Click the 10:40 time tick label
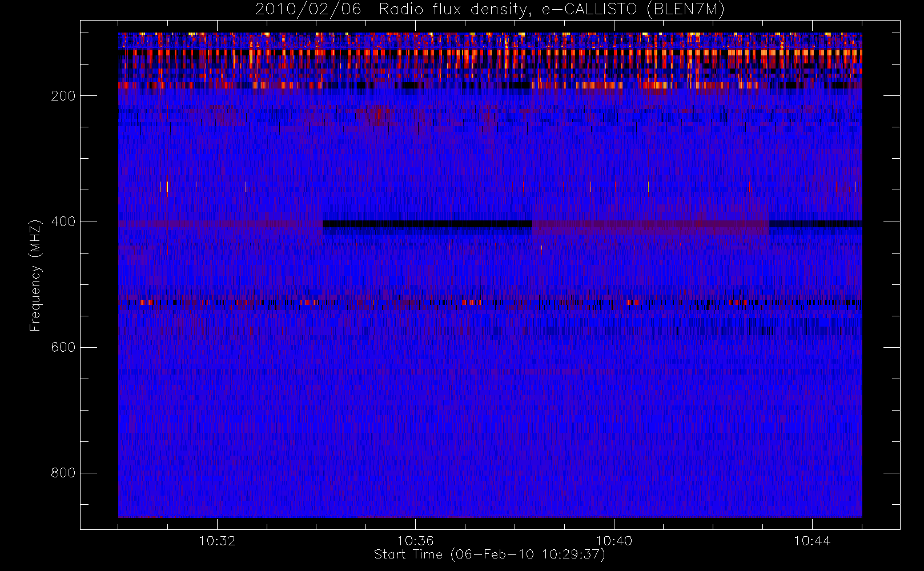924x571 pixels. (614, 541)
